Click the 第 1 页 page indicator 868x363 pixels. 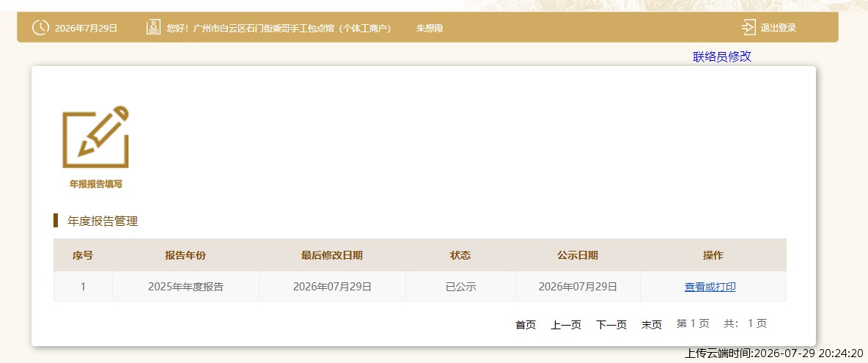tap(693, 323)
